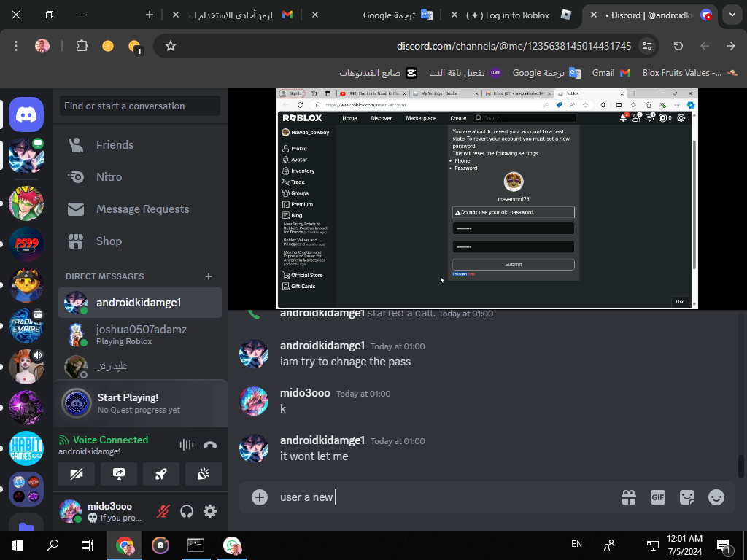Open the notification center icon
The height and width of the screenshot is (560, 747).
pyautogui.click(x=724, y=546)
